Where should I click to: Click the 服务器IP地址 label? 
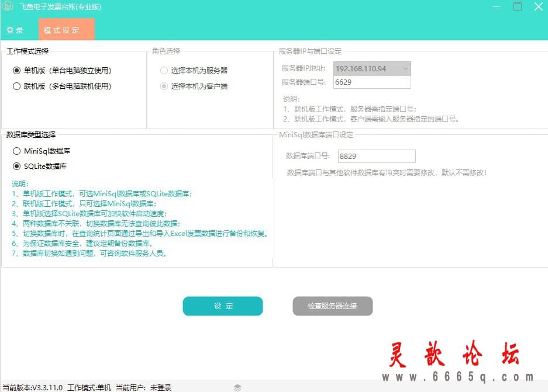point(304,68)
